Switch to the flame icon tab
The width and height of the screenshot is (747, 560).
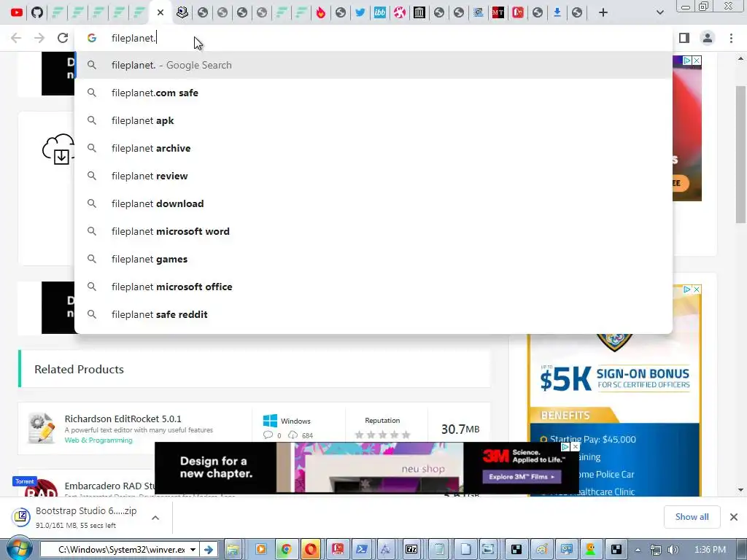pyautogui.click(x=321, y=12)
